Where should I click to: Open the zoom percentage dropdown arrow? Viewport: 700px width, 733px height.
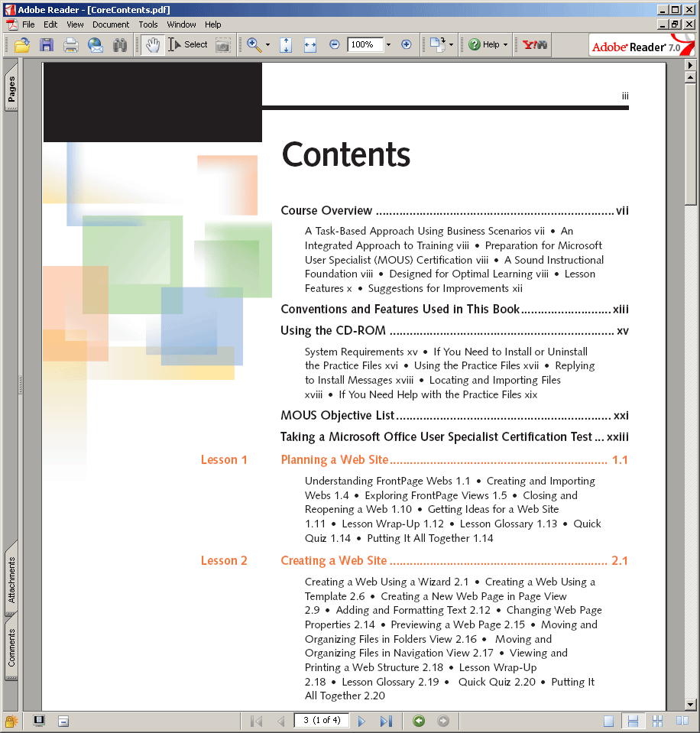(x=388, y=45)
